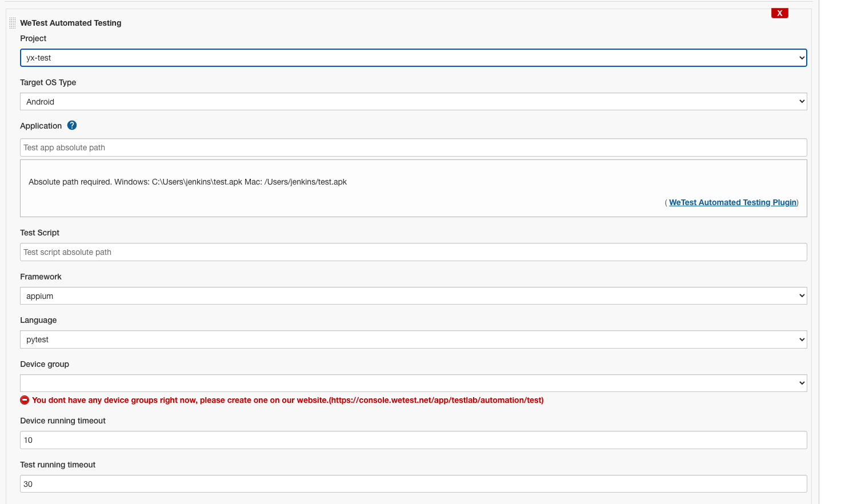Viewport: 841px width, 504px height.
Task: Click the Test running timeout label
Action: [x=58, y=465]
